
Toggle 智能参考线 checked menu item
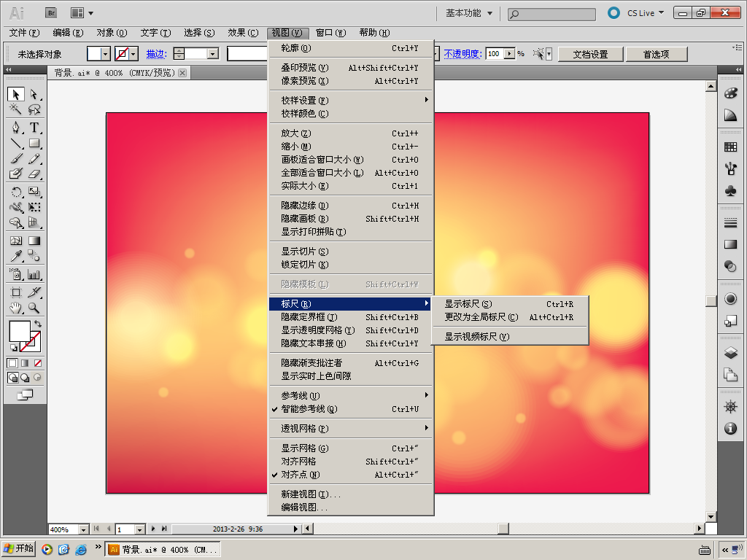[x=351, y=409]
